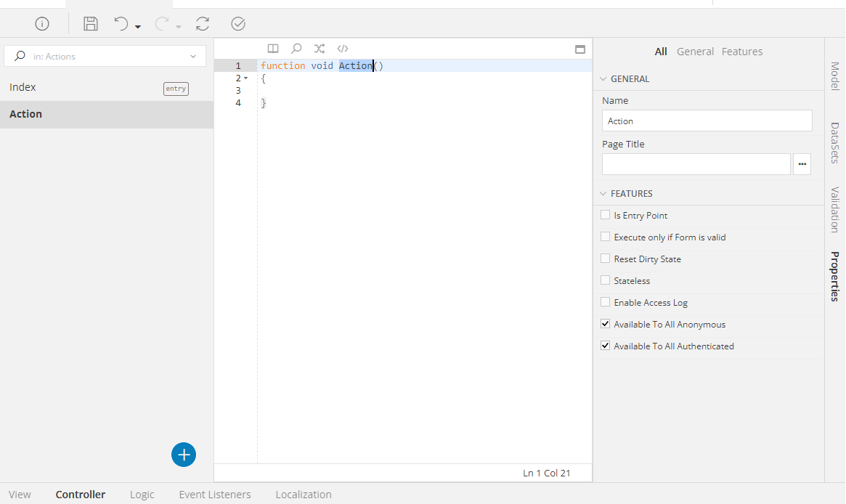The width and height of the screenshot is (846, 504).
Task: Click the shuffle arrows icon above editor
Action: (x=320, y=49)
